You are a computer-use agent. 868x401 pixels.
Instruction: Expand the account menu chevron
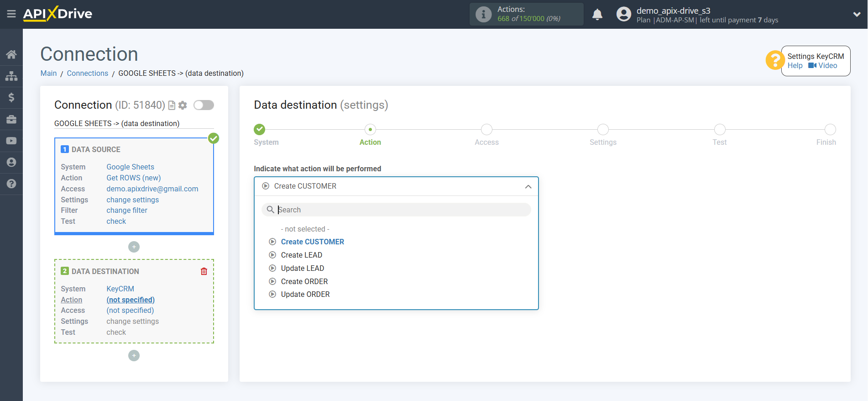coord(857,14)
